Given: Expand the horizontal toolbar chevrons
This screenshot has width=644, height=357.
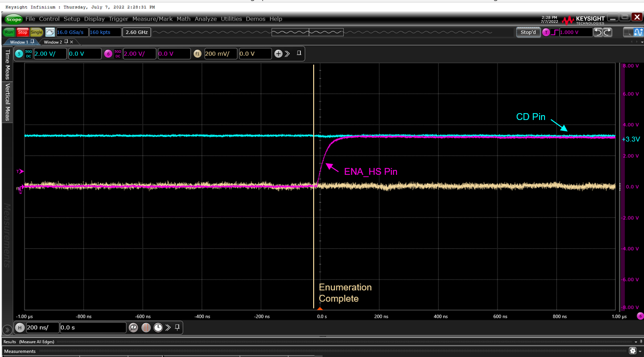Looking at the screenshot, I should point(168,328).
